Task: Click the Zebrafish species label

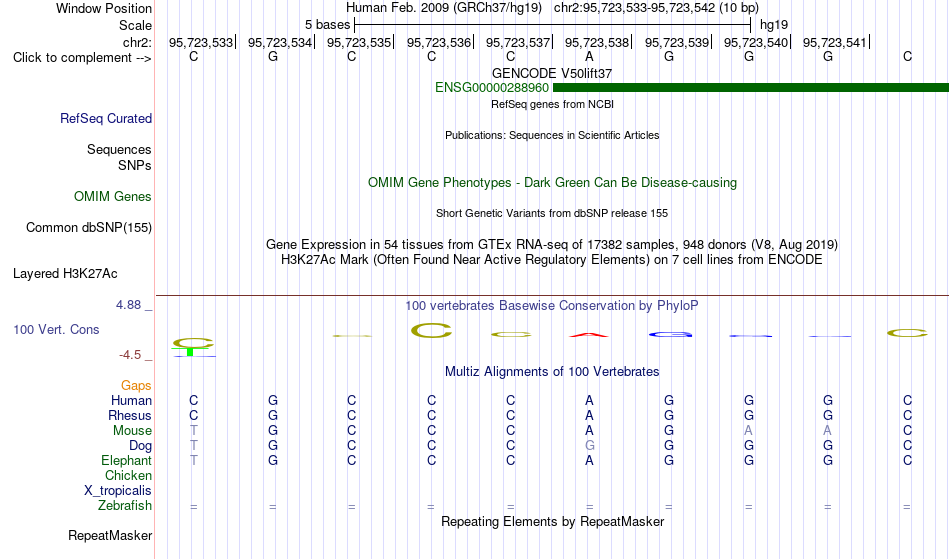Action: click(125, 506)
